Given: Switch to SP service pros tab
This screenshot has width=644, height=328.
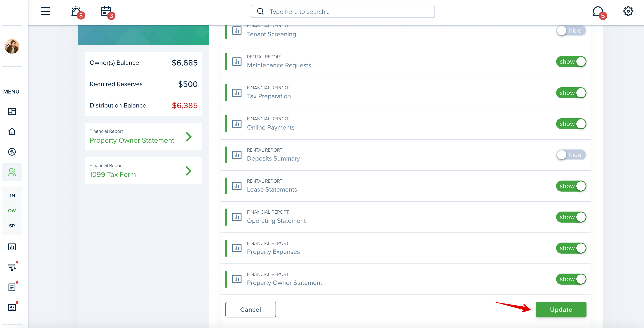Looking at the screenshot, I should [x=12, y=226].
